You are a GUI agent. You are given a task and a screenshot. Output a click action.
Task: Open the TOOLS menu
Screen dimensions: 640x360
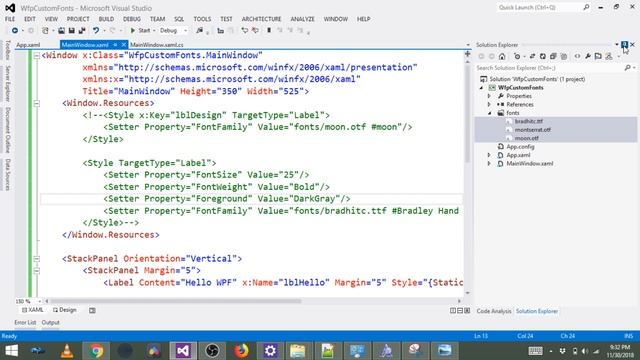[202, 19]
